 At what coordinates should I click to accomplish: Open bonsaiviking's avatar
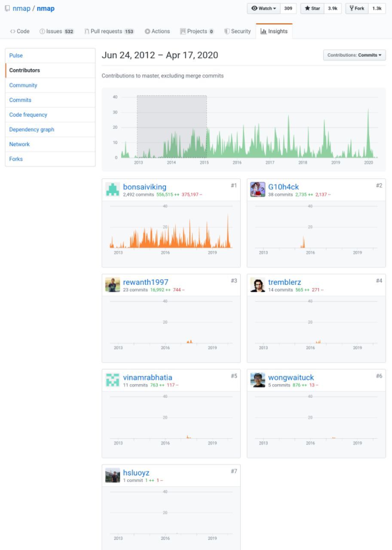click(113, 189)
